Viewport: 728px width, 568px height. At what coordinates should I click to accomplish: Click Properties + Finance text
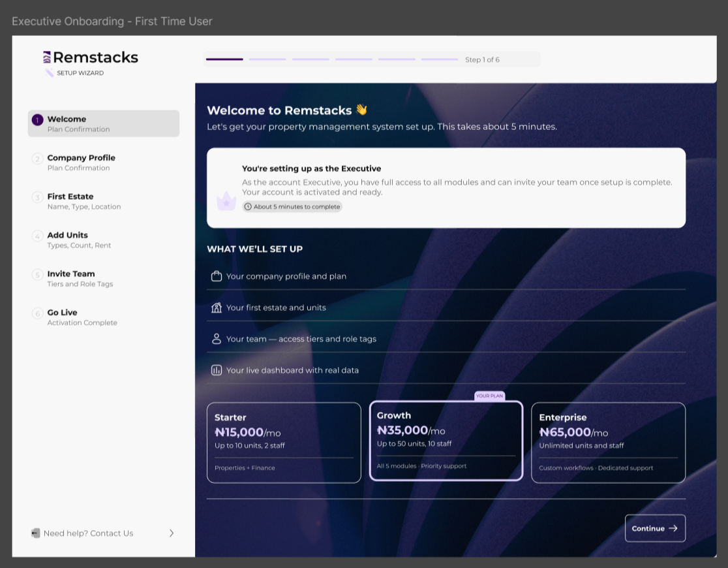pyautogui.click(x=245, y=468)
